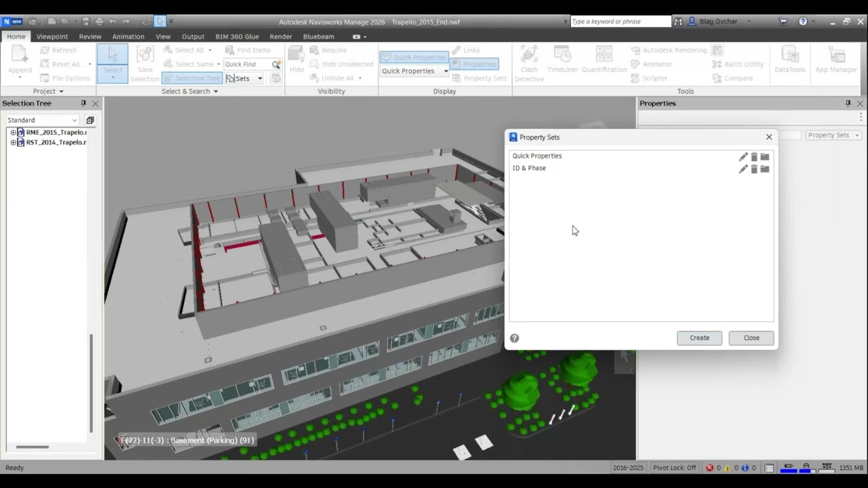
Task: Toggle the Properties window button
Action: [x=473, y=64]
